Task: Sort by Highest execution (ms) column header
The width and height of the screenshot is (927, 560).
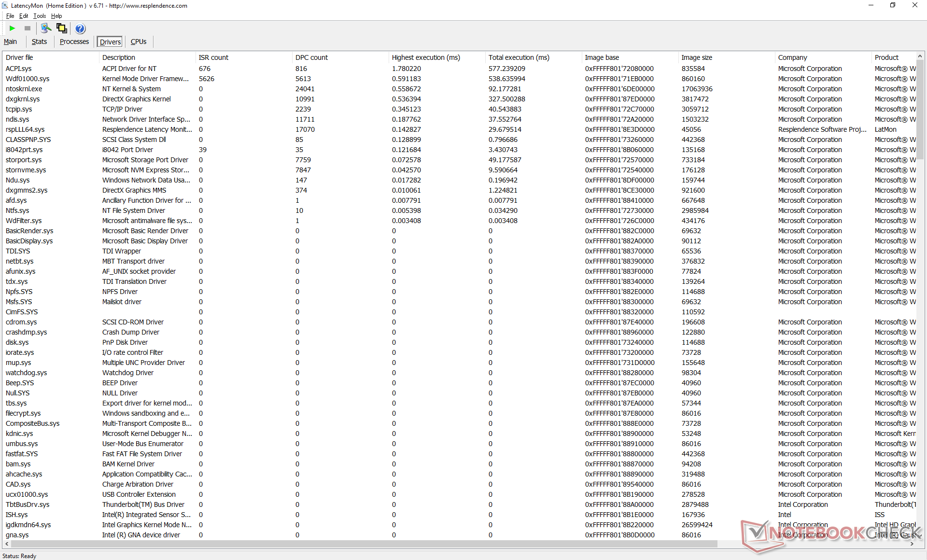Action: 425,57
